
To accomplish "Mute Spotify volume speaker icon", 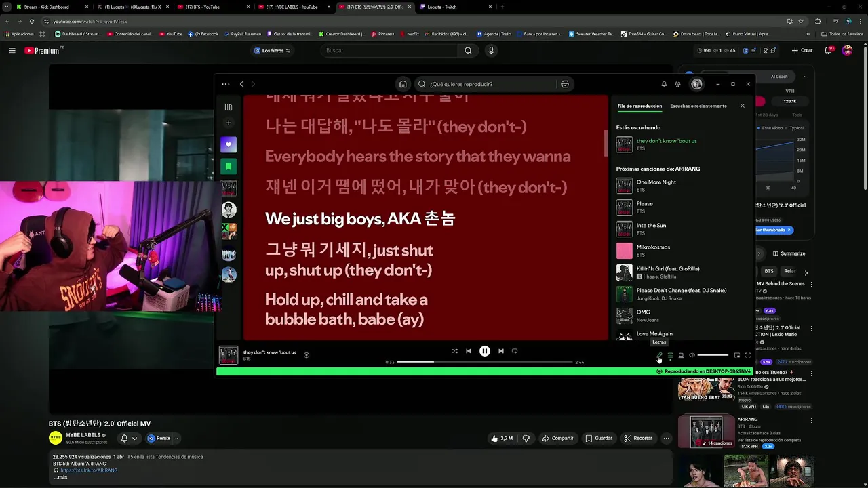I will [692, 355].
